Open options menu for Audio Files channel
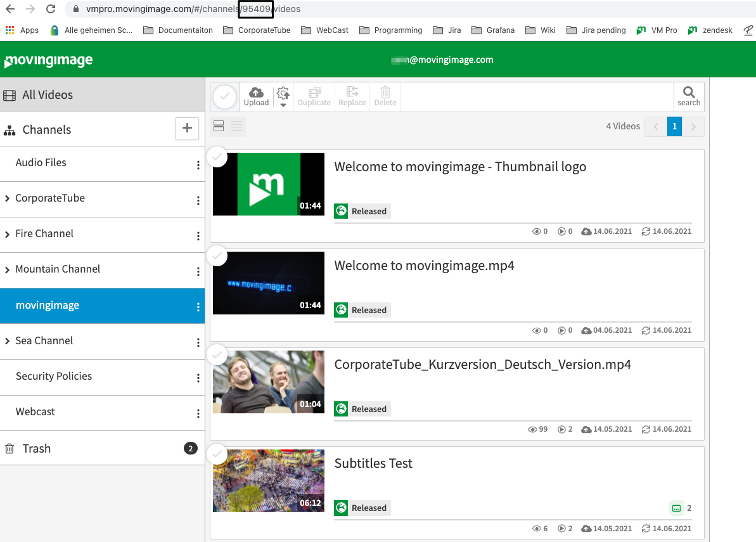756x542 pixels. coord(198,165)
